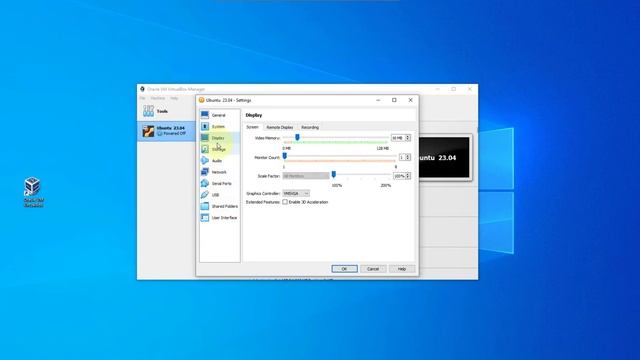The height and width of the screenshot is (360, 640).
Task: Click the Ubuntu 23.04 preview thumbnail
Action: coord(444,157)
